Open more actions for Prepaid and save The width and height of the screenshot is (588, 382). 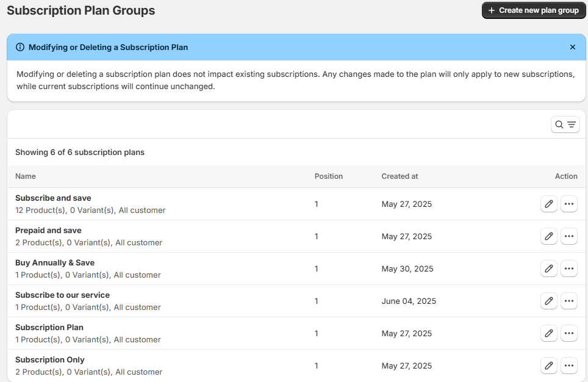click(x=568, y=236)
